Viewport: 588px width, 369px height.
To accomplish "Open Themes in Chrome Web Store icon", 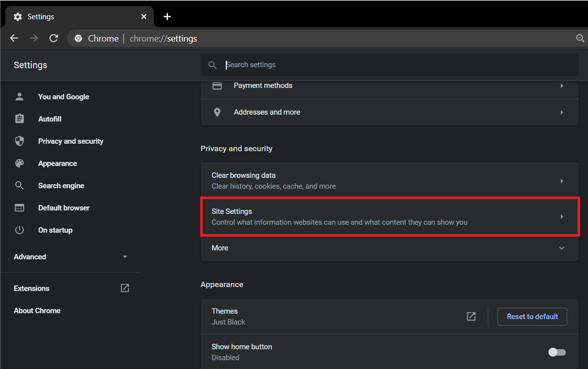I will (x=471, y=316).
